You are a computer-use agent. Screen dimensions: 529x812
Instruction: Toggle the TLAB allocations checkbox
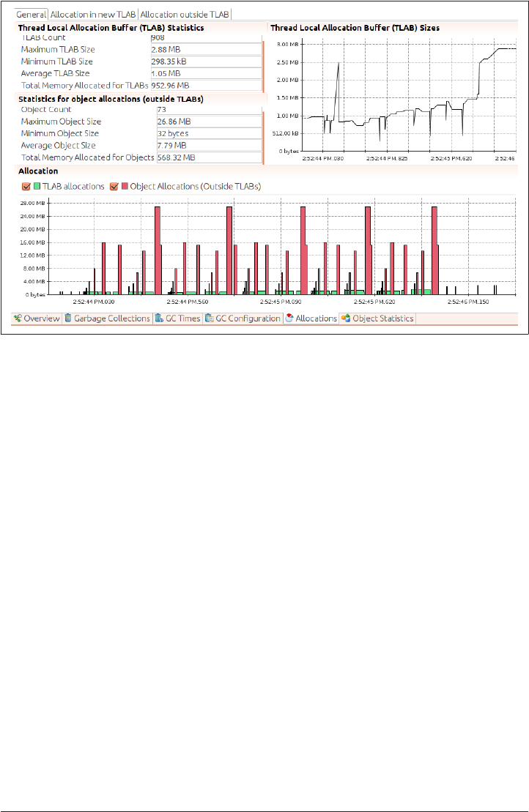[26, 187]
